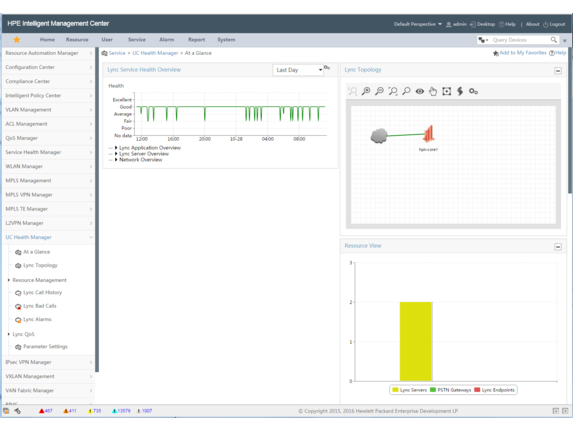The height and width of the screenshot is (430, 573).
Task: Click Service breadcrumb link
Action: pos(117,53)
